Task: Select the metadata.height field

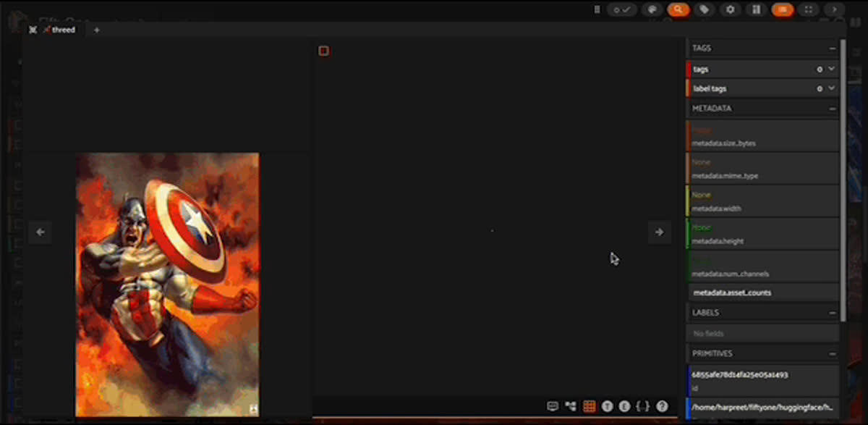Action: click(x=762, y=233)
